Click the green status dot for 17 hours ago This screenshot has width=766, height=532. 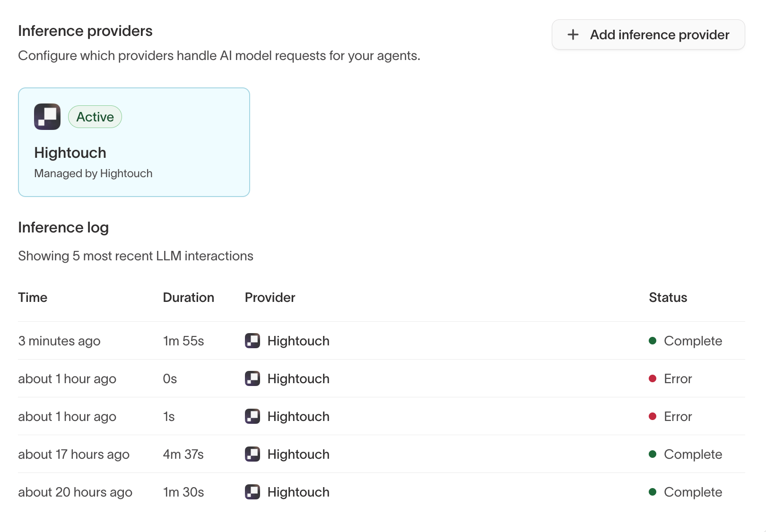point(653,454)
